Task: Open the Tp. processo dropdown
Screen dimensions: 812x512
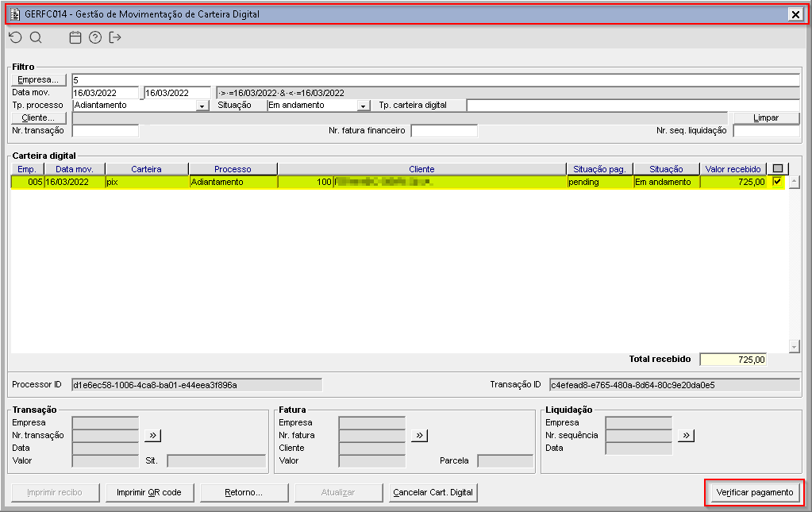Action: [202, 106]
